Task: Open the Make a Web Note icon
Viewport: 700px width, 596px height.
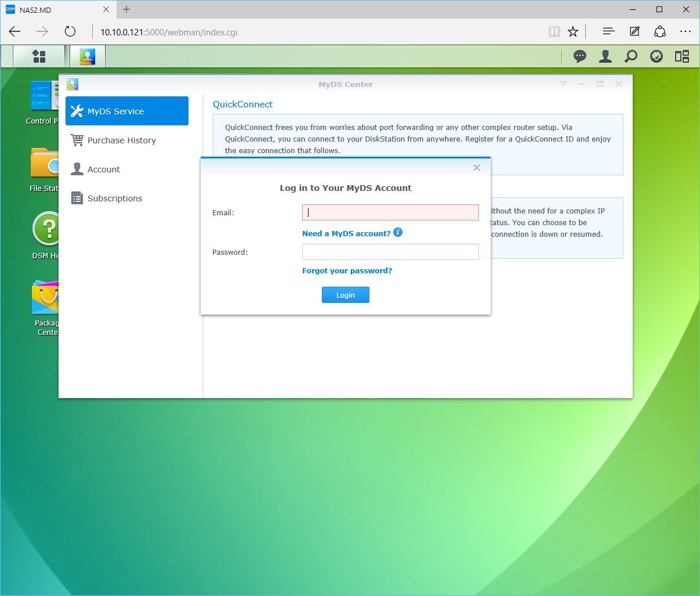Action: (x=634, y=32)
